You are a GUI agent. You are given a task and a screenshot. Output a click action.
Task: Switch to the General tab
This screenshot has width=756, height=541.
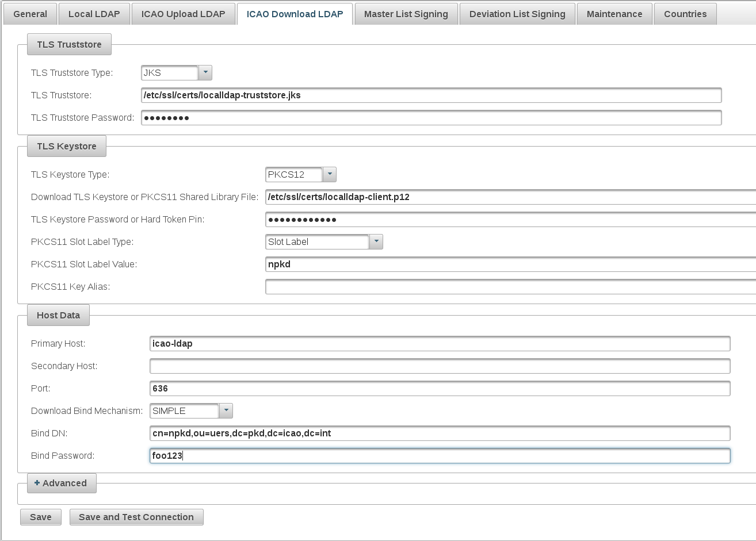(x=30, y=14)
